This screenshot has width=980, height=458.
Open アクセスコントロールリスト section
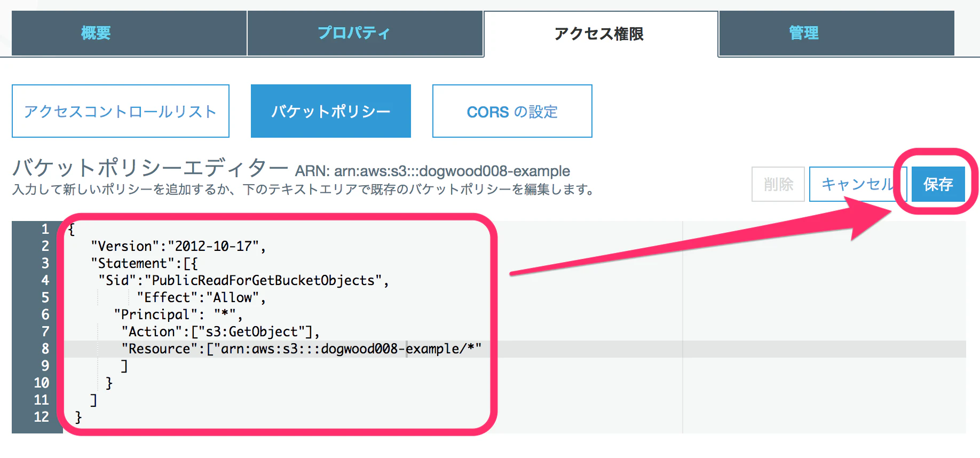(x=121, y=111)
